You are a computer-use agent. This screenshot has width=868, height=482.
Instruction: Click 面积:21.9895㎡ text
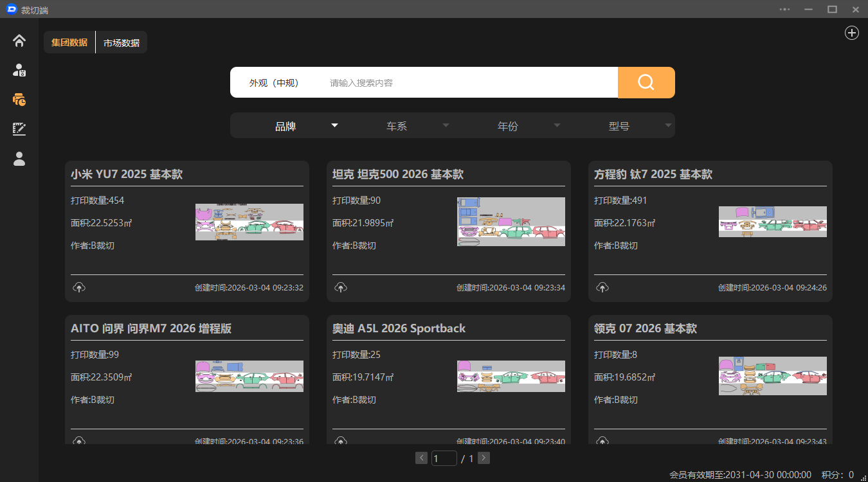pos(363,223)
